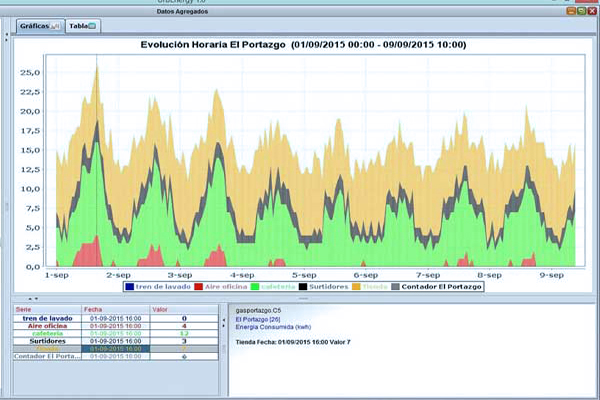Viewport: 600px width, 400px height.
Task: Click the 'El Portazgo [26]' link
Action: (x=258, y=319)
